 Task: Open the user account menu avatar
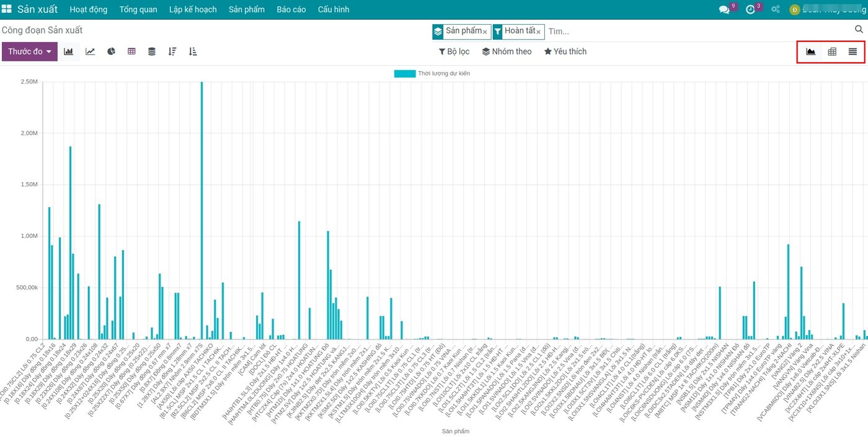(x=794, y=10)
